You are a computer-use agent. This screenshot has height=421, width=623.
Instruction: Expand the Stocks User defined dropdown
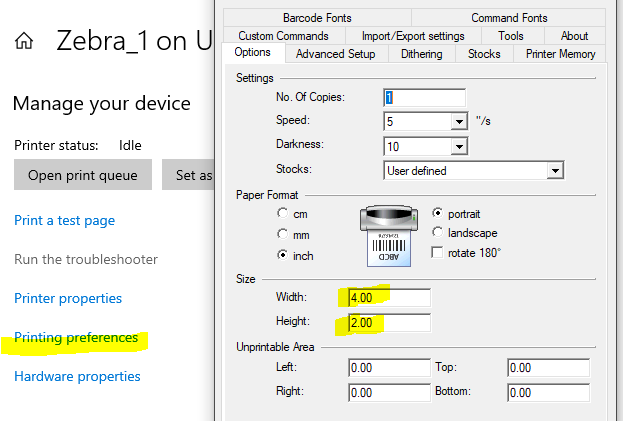tap(555, 171)
